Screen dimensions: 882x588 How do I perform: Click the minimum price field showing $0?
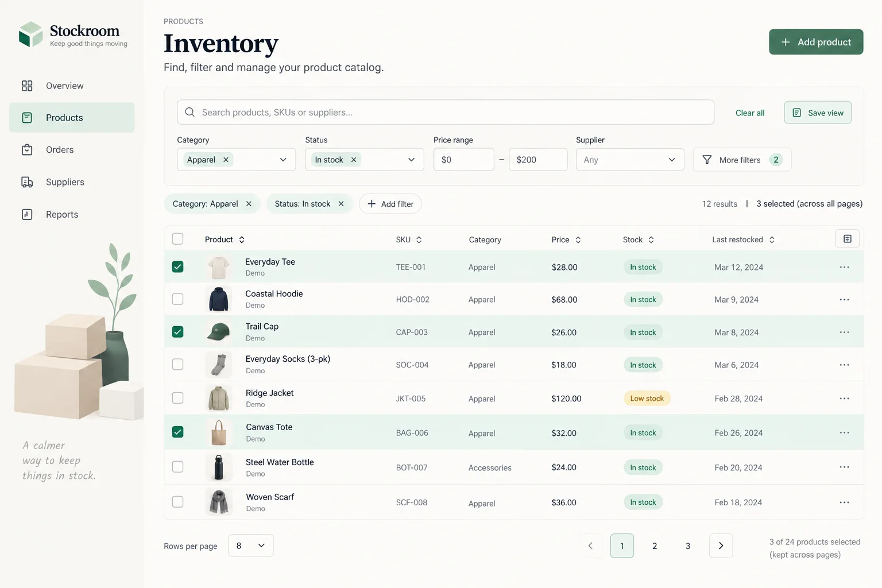click(464, 160)
